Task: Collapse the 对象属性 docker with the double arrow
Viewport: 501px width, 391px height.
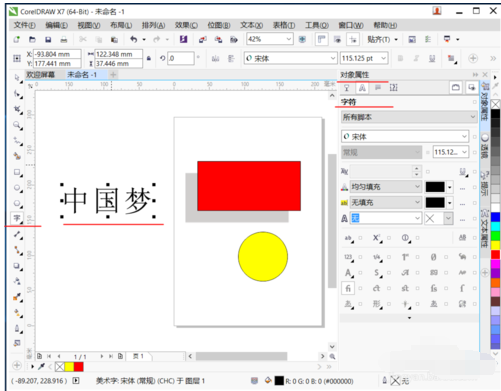Action: pyautogui.click(x=475, y=75)
